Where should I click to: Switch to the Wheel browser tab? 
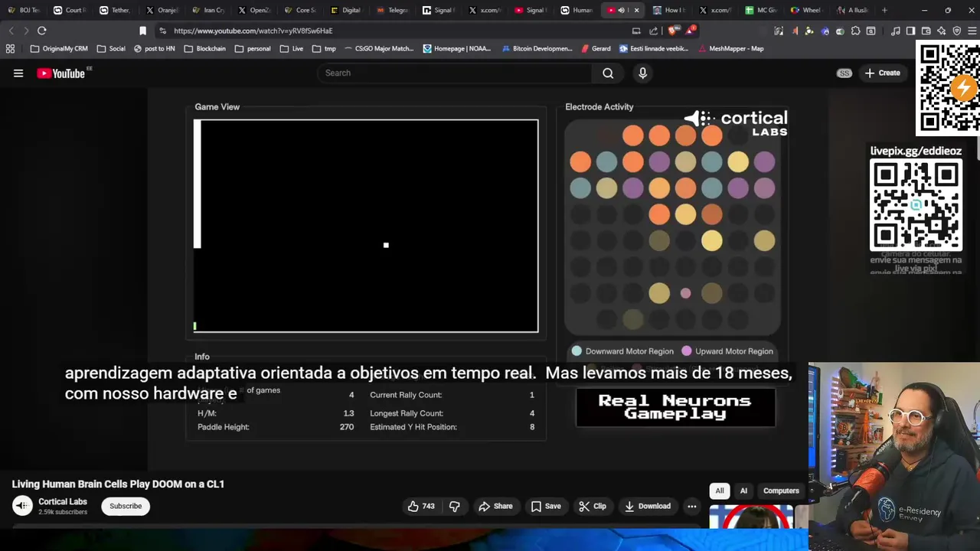(805, 10)
